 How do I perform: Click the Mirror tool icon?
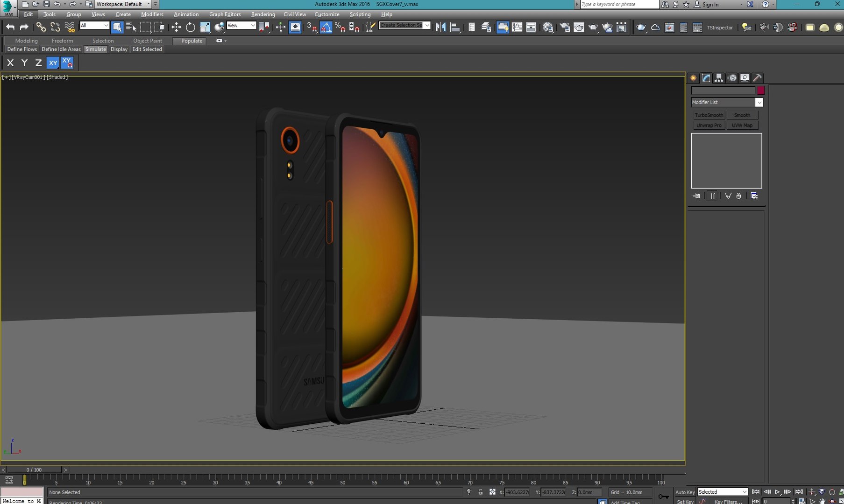440,27
